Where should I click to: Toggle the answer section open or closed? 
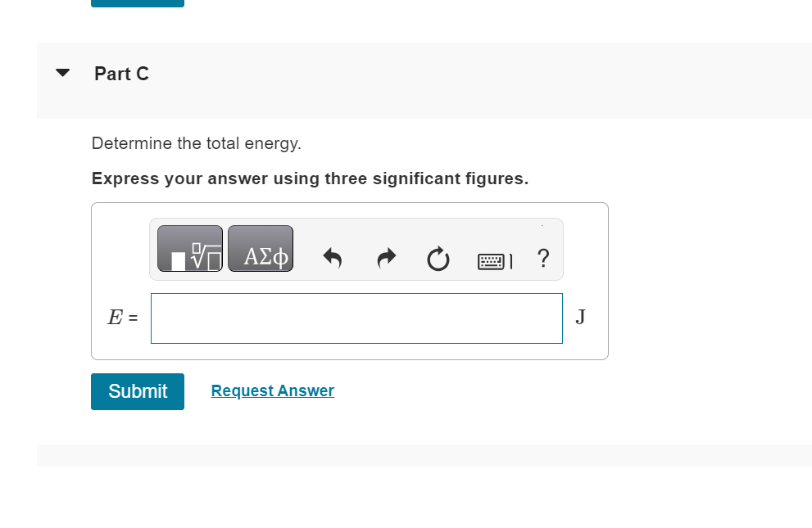pyautogui.click(x=62, y=73)
